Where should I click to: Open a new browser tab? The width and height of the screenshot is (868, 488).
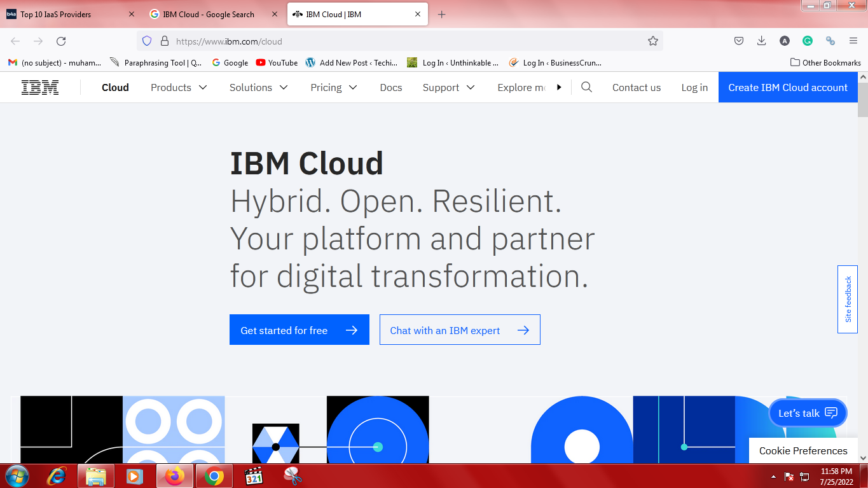[442, 14]
